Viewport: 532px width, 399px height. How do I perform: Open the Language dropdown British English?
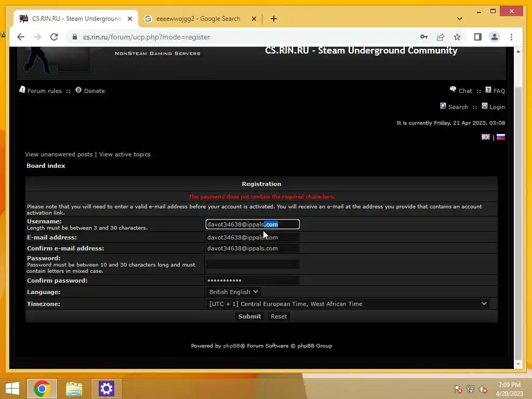[x=233, y=292]
